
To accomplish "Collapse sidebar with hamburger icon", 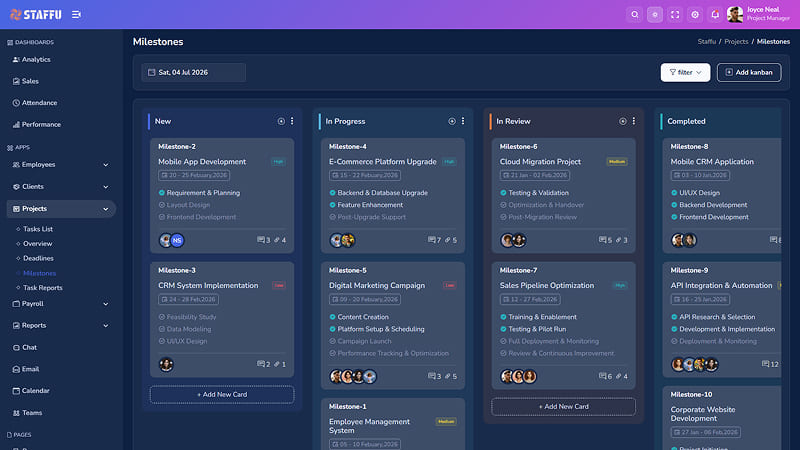I will pyautogui.click(x=76, y=15).
